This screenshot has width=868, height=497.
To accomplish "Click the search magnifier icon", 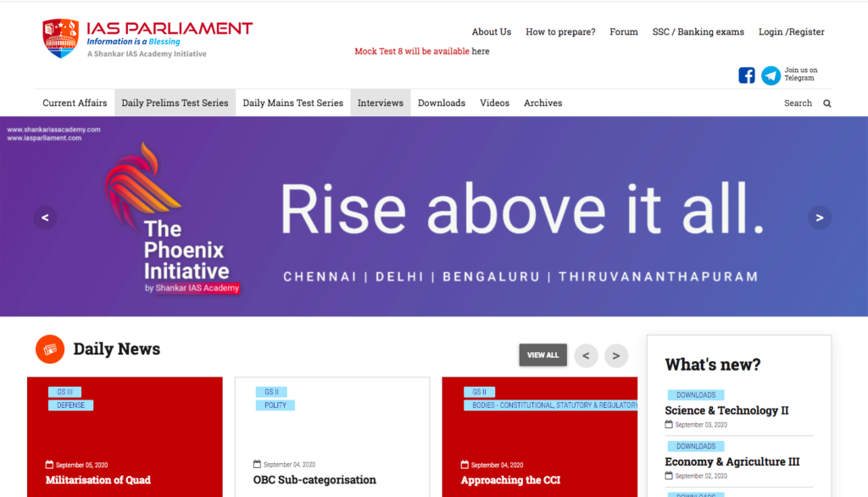I will point(827,103).
